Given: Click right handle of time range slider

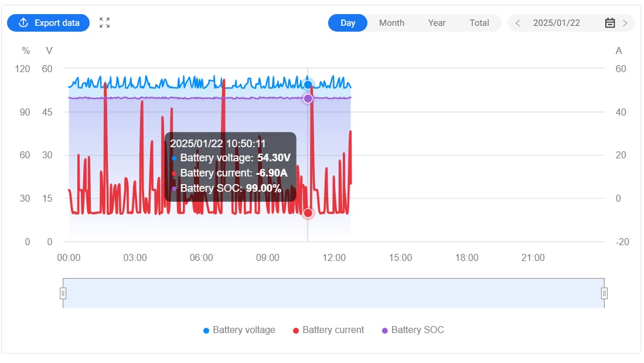Looking at the screenshot, I should click(604, 293).
